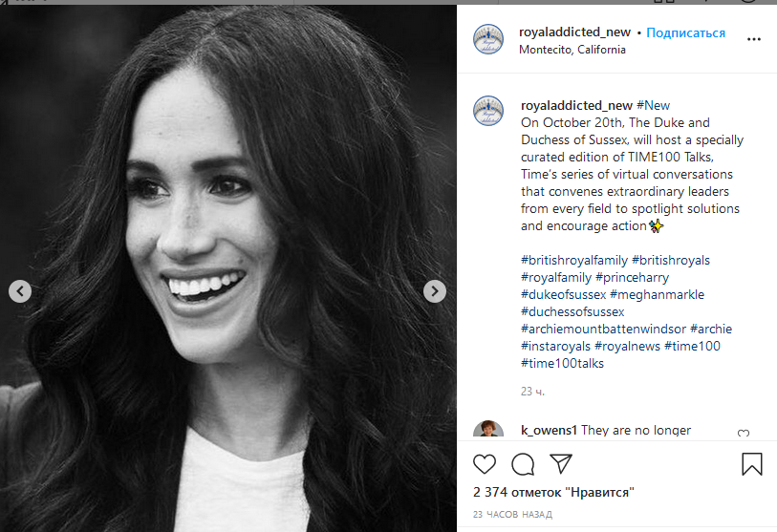Open the three-dots more options menu
Screen dimensions: 777x532
click(x=754, y=39)
